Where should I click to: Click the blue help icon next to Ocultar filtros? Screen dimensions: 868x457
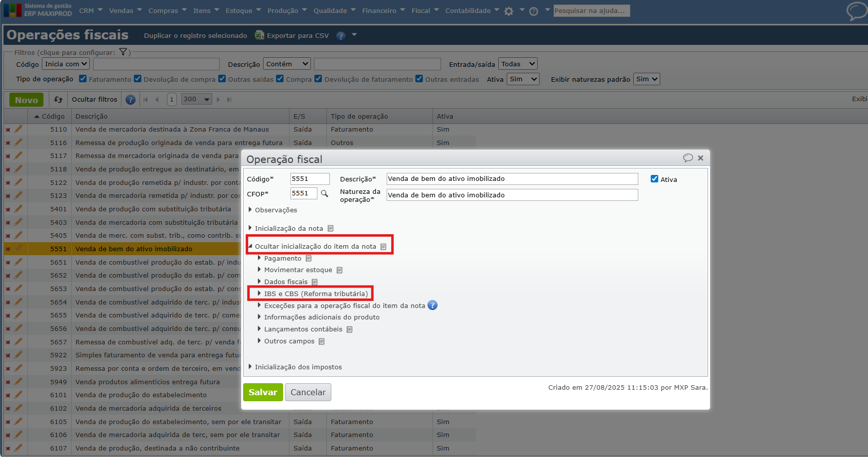(x=131, y=100)
